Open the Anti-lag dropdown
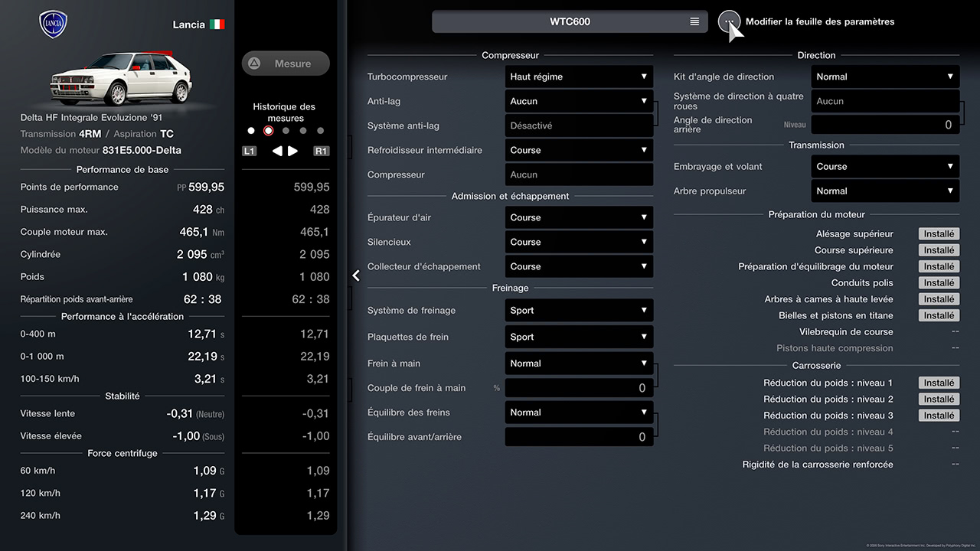The height and width of the screenshot is (551, 980). 579,101
